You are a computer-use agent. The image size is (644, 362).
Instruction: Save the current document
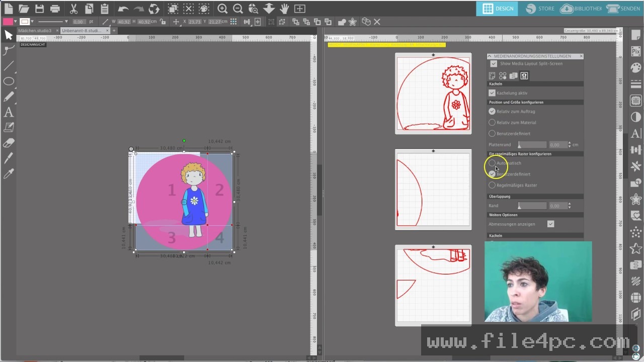(39, 9)
